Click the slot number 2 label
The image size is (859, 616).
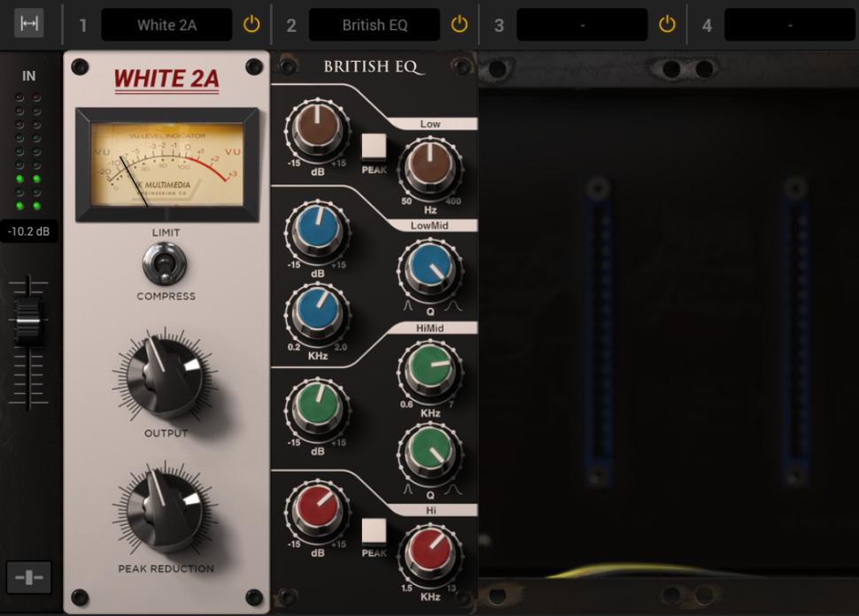290,25
